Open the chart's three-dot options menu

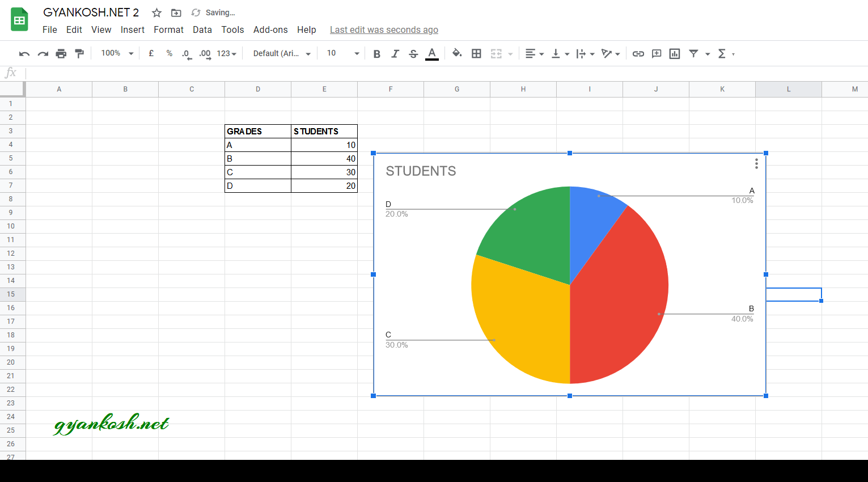point(756,164)
